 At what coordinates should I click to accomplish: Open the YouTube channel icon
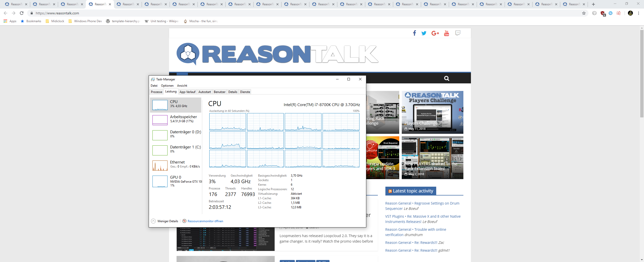pyautogui.click(x=447, y=33)
